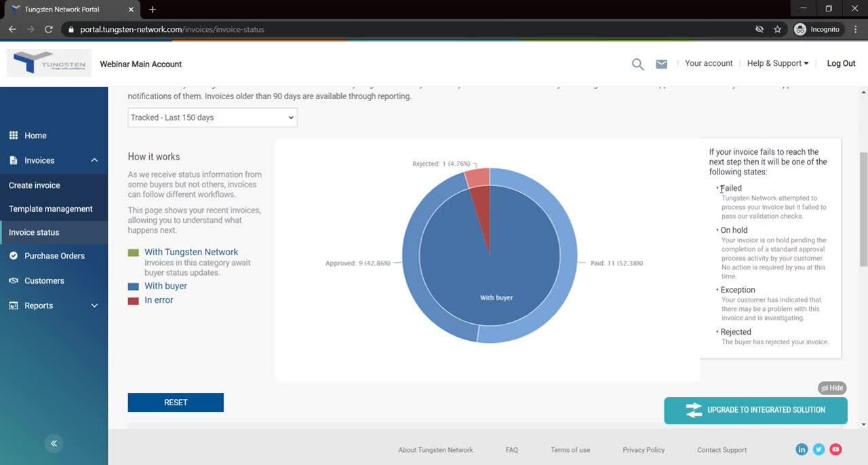Click the Invoices document icon

click(14, 161)
